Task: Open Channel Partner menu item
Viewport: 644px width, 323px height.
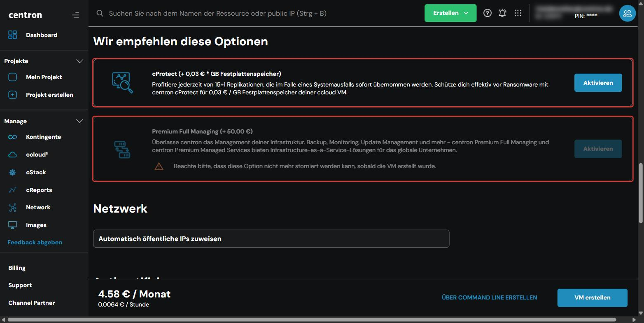Action: [x=32, y=303]
